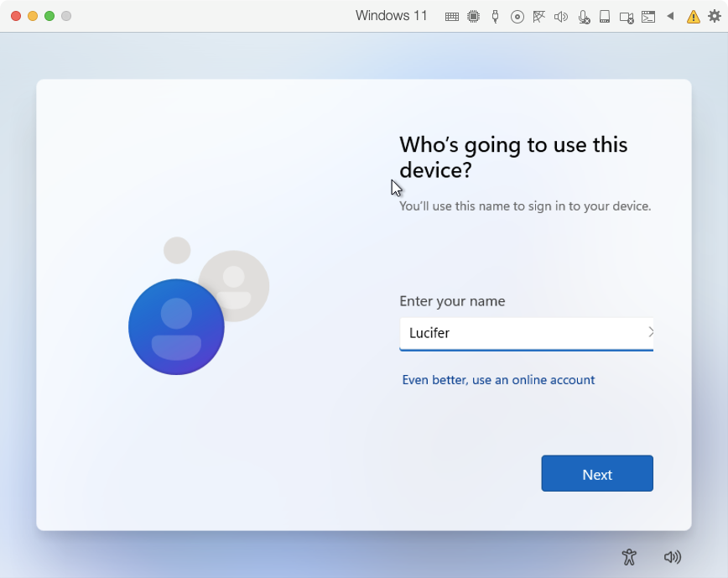This screenshot has width=728, height=578.
Task: Click the green full-screen window button
Action: pyautogui.click(x=49, y=16)
